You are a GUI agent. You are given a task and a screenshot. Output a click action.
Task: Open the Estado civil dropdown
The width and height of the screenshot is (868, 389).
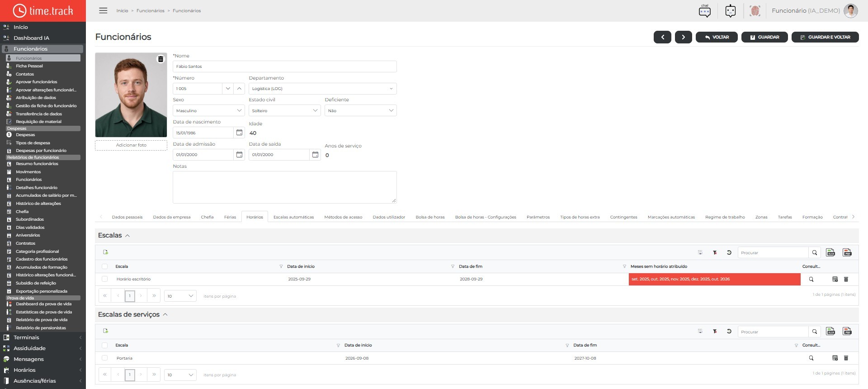tap(285, 110)
